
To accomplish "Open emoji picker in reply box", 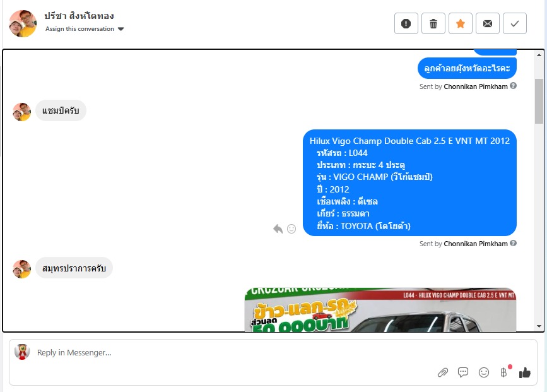I will coord(484,372).
